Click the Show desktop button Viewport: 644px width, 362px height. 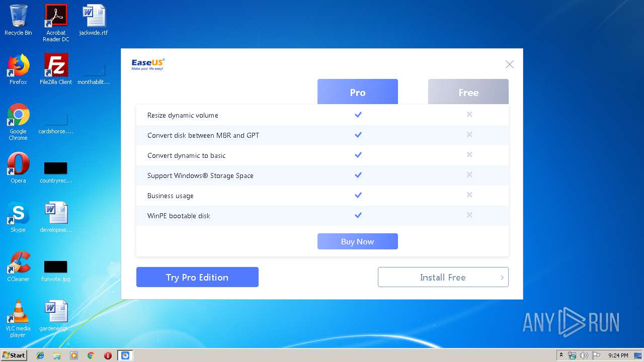click(639, 355)
